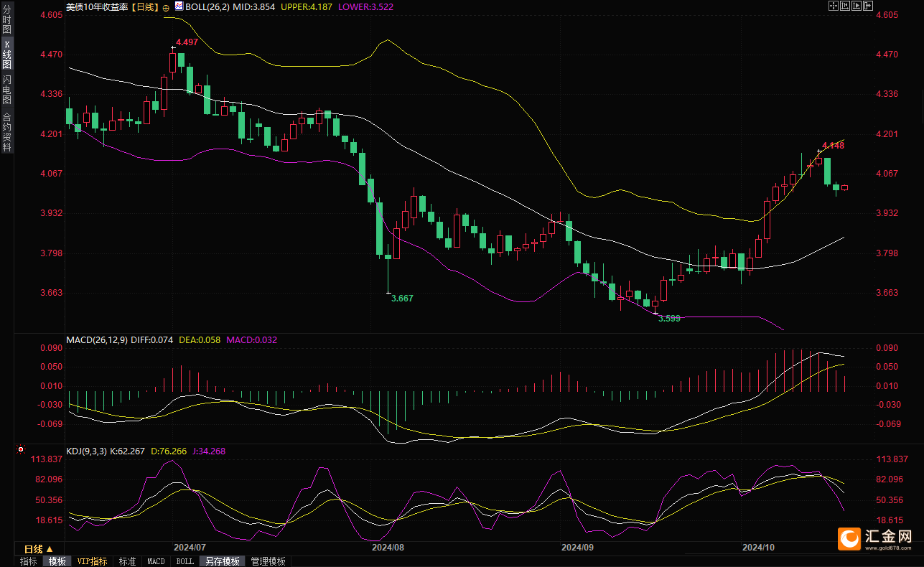The image size is (924, 567).
Task: Choose the MACD template
Action: [x=156, y=561]
